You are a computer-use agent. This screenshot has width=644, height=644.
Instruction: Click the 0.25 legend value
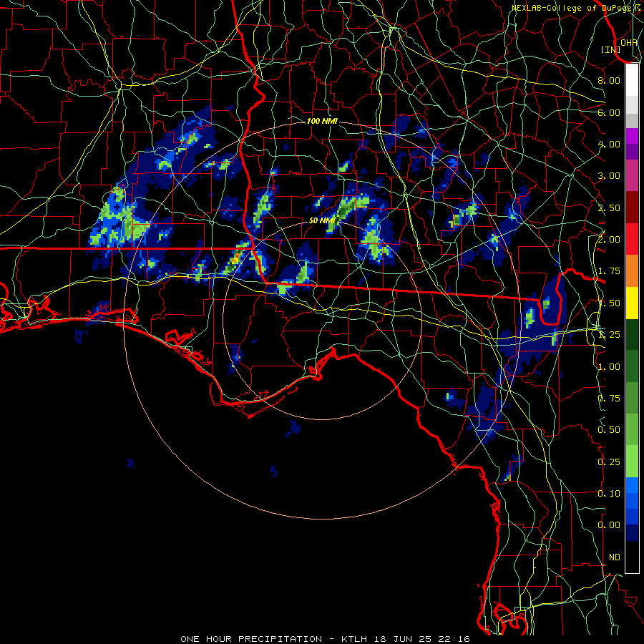point(609,462)
